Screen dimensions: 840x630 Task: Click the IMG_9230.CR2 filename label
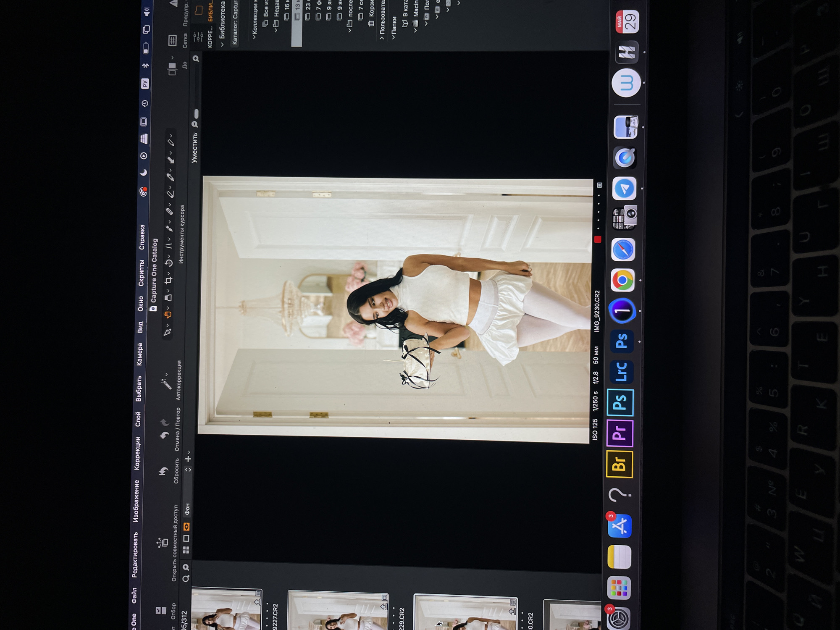[597, 311]
